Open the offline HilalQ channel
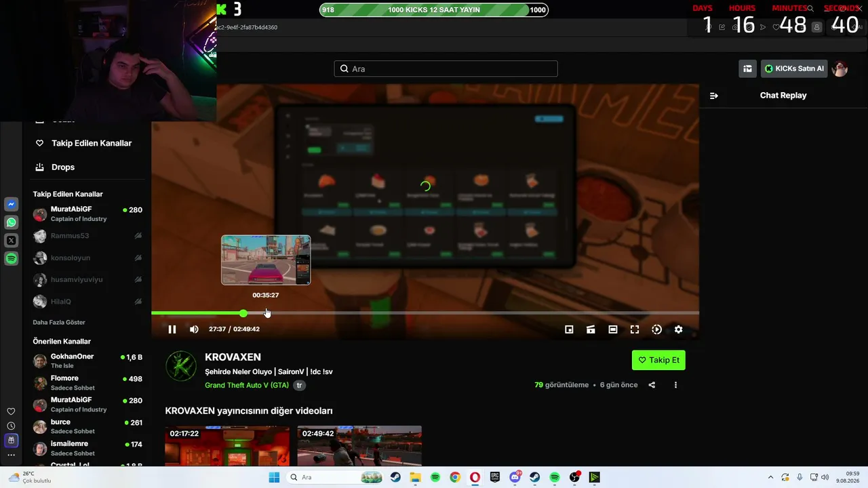Viewport: 868px width, 488px height. [x=88, y=301]
